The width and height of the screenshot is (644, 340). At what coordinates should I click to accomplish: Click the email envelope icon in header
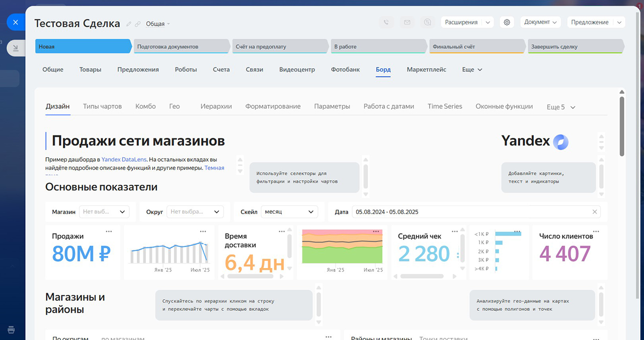click(x=407, y=22)
